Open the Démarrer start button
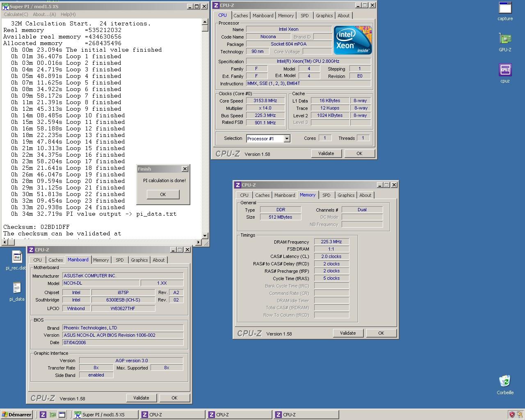 pyautogui.click(x=17, y=415)
